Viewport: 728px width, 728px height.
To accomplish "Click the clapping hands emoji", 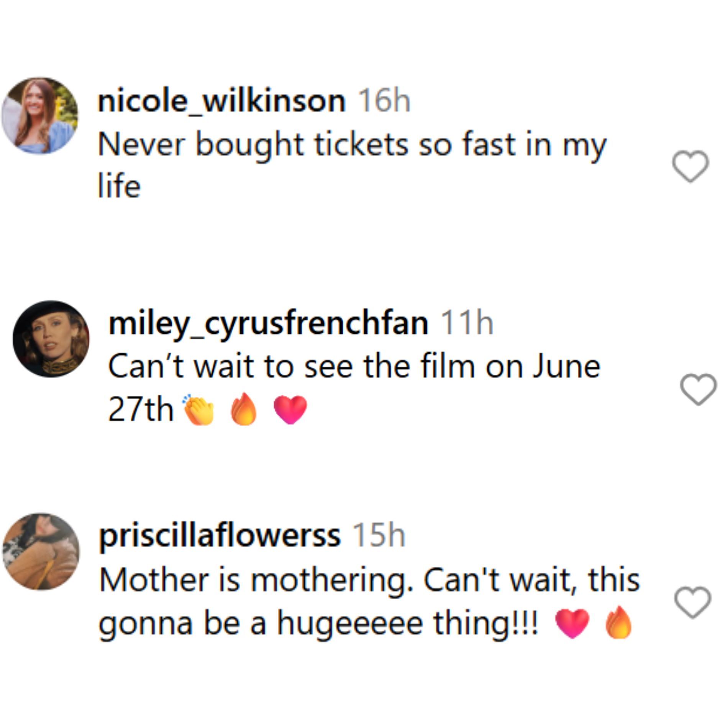I will click(198, 410).
